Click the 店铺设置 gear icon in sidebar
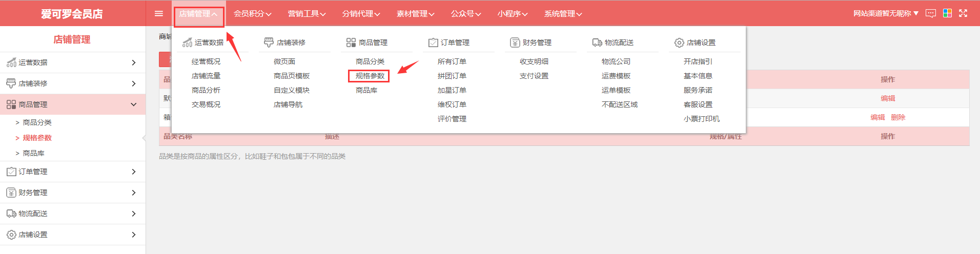 tap(11, 235)
